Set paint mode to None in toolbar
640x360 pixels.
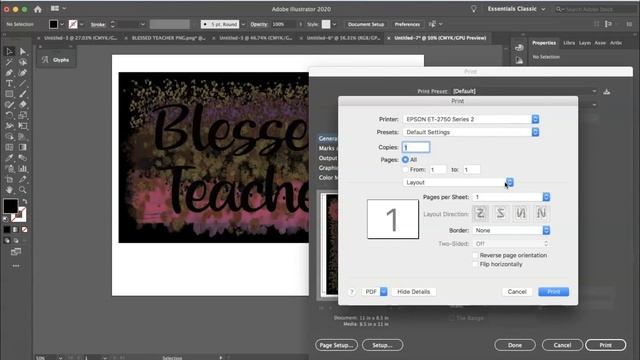(24, 230)
